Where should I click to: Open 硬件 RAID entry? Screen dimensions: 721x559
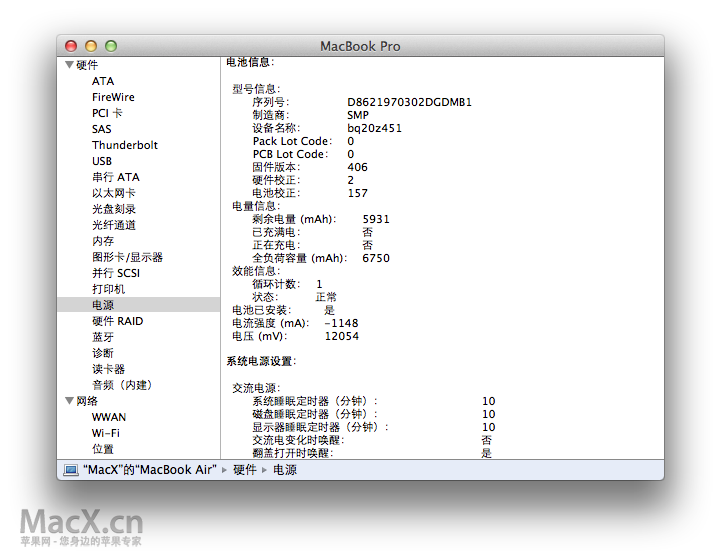tap(118, 321)
